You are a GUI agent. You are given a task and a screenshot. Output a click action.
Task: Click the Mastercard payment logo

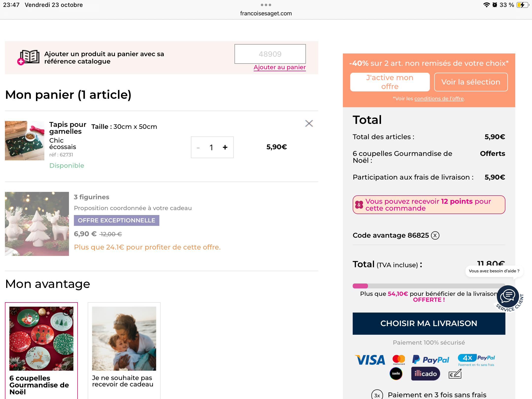pos(399,360)
